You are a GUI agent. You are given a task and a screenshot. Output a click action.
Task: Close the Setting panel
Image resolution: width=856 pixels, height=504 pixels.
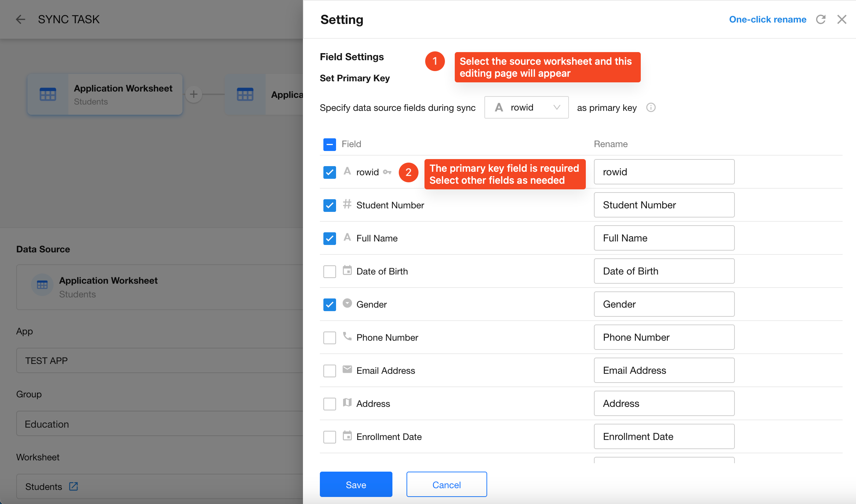(x=842, y=19)
